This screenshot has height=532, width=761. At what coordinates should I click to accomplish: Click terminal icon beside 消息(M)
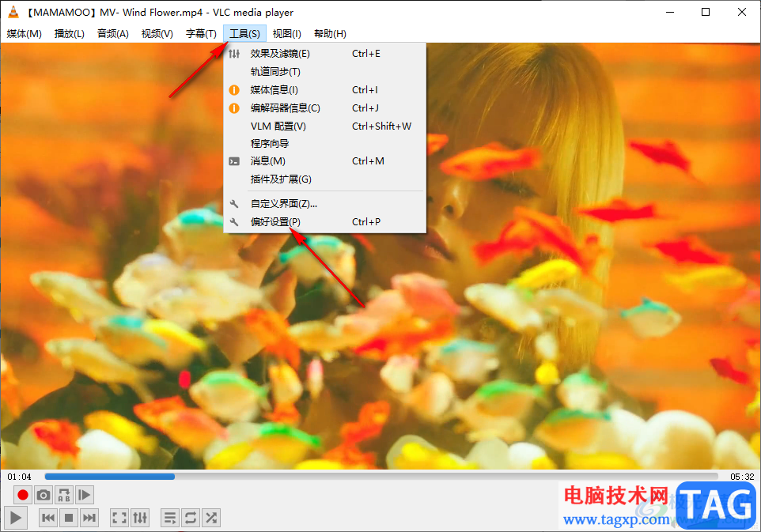(x=234, y=161)
